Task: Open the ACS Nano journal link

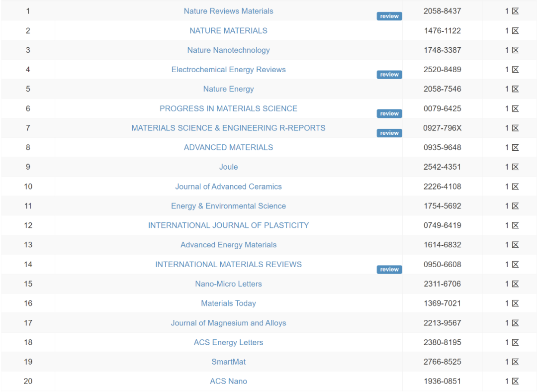Action: (228, 381)
